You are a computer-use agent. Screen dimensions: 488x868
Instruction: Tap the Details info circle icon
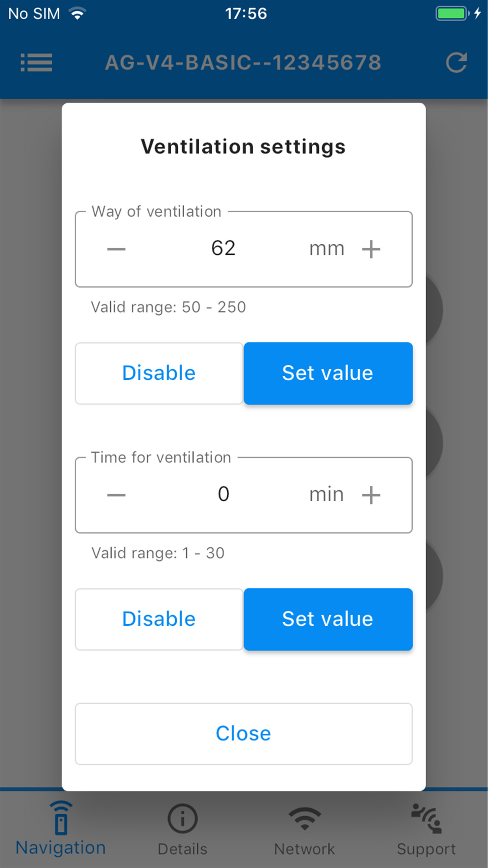pyautogui.click(x=183, y=818)
